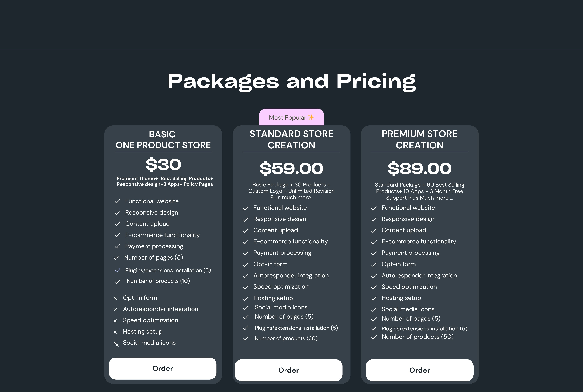The width and height of the screenshot is (583, 392).
Task: Click checkmark next to Opt-in form in Standard
Action: coord(246,264)
